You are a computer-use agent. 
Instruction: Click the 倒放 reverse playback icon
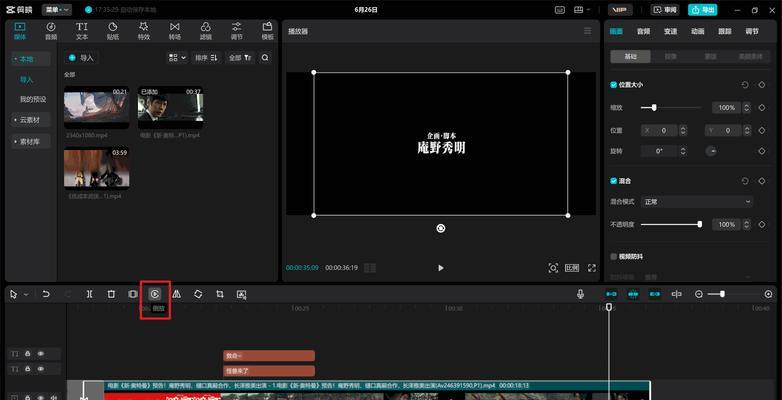coord(155,294)
